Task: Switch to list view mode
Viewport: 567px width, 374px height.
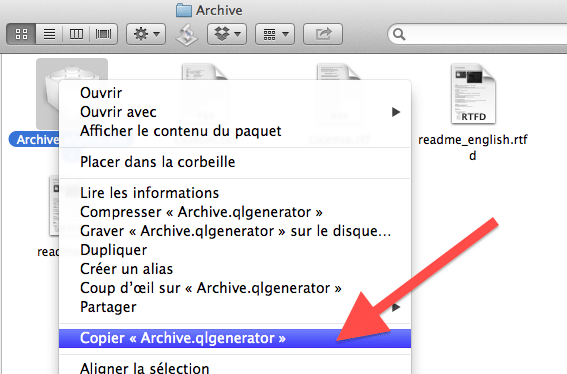Action: coord(49,34)
